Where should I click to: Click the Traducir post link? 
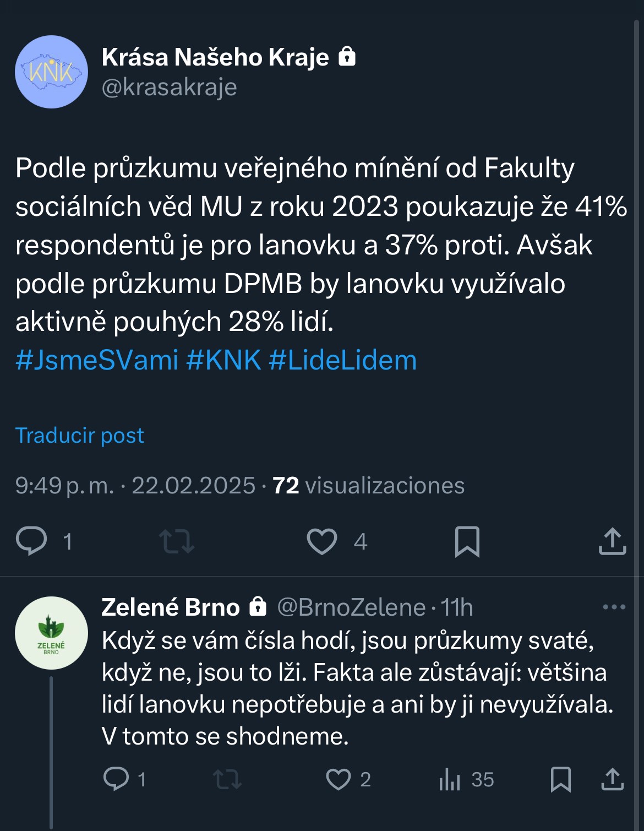tap(80, 436)
